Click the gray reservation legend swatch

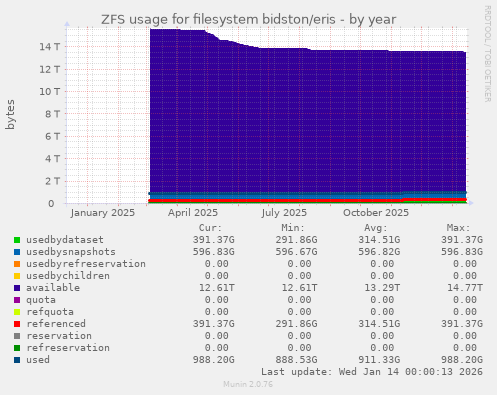click(x=17, y=336)
